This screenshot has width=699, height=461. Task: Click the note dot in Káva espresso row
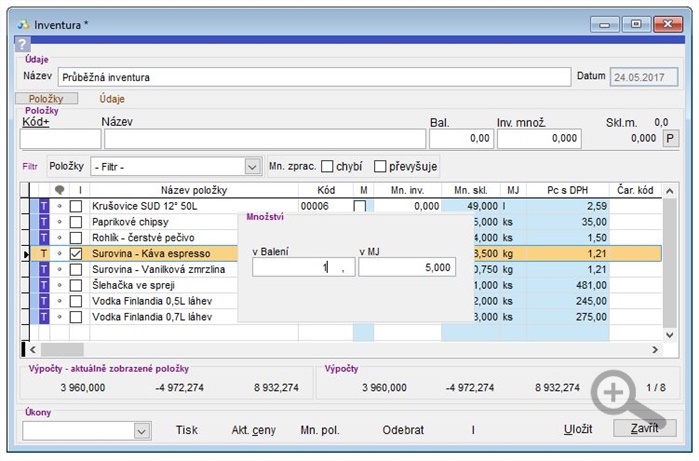(59, 254)
